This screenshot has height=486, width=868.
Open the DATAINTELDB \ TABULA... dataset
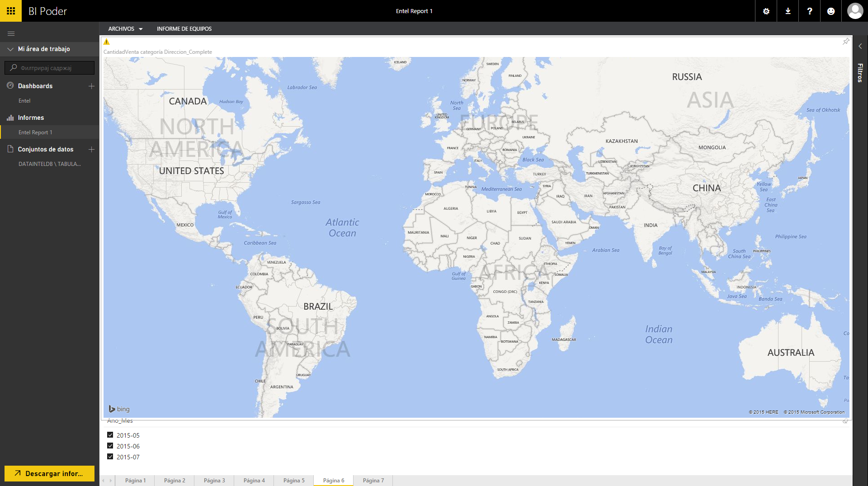[x=50, y=164]
